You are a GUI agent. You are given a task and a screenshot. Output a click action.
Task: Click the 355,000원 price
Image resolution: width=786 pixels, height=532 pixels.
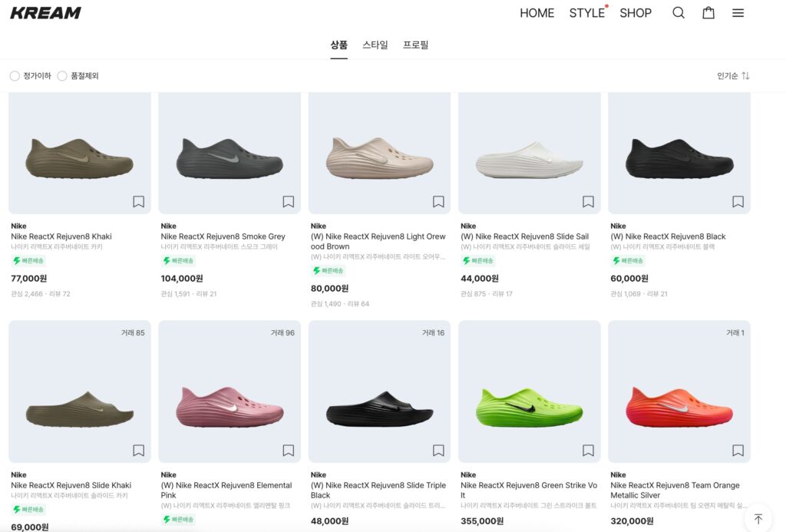482,521
